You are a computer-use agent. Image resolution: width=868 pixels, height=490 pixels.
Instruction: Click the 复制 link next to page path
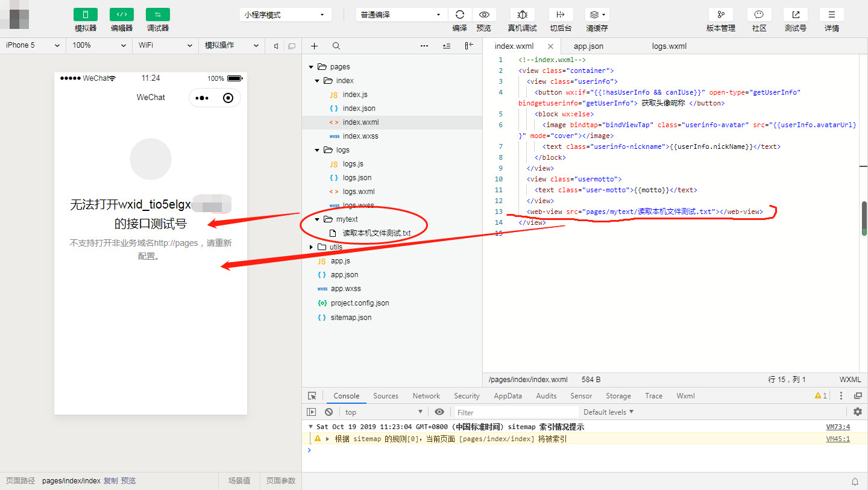point(110,480)
